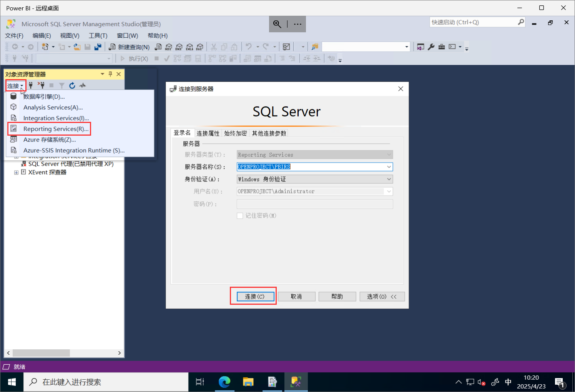Select SQL Server 代理 tree item
Viewport: 575px width, 392px height.
[x=71, y=164]
